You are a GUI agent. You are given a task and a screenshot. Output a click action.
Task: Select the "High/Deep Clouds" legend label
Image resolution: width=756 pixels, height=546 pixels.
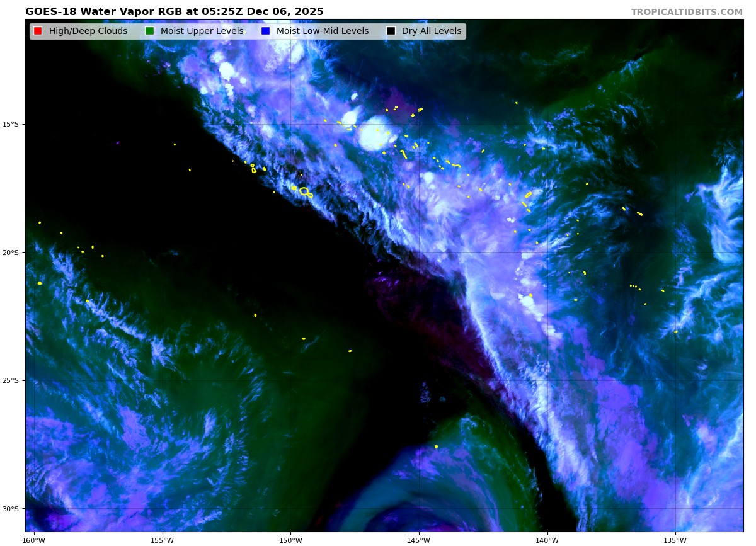[88, 31]
